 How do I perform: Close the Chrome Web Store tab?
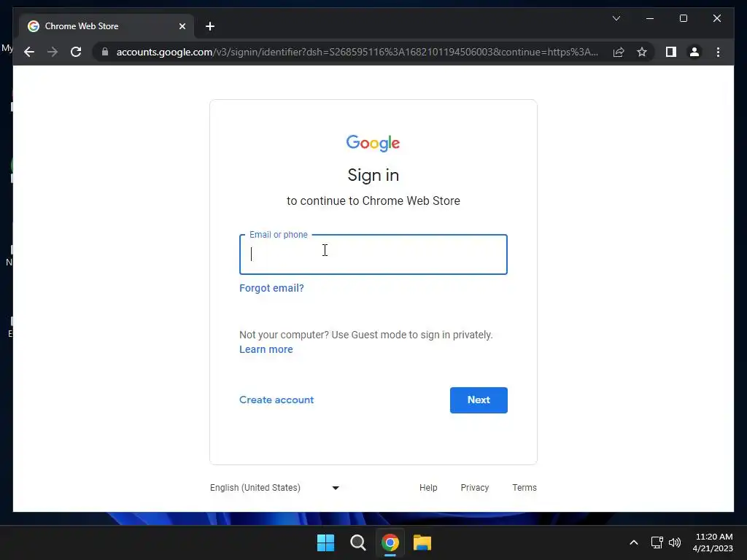pos(182,26)
